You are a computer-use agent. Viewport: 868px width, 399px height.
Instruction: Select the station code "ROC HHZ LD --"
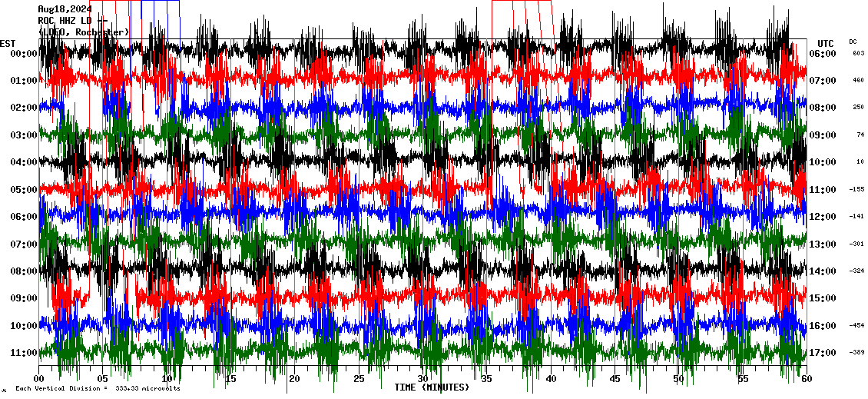pyautogui.click(x=73, y=21)
